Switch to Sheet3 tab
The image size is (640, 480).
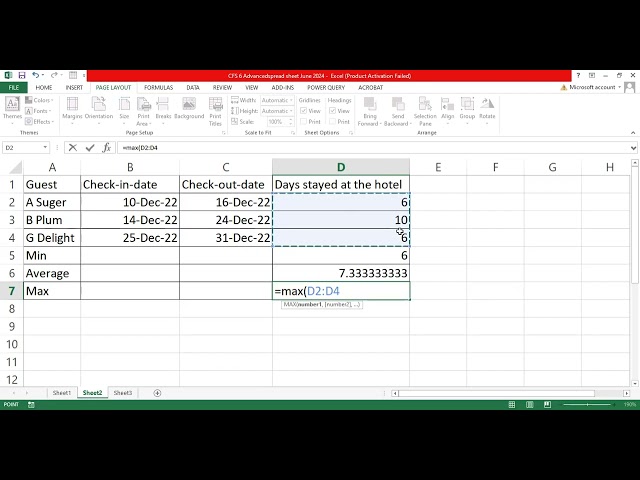point(122,393)
